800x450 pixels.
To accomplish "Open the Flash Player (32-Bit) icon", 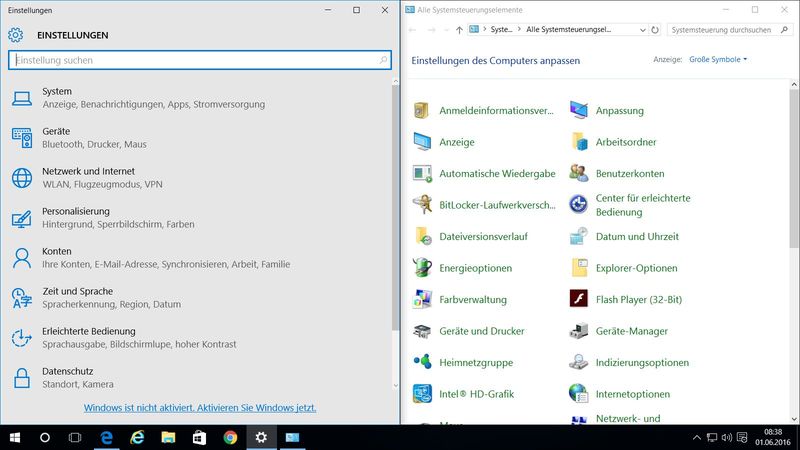I will coord(579,299).
